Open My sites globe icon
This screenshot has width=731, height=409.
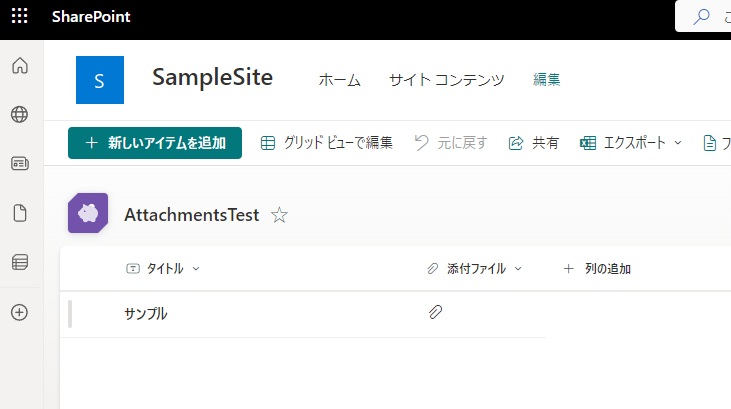pos(20,114)
